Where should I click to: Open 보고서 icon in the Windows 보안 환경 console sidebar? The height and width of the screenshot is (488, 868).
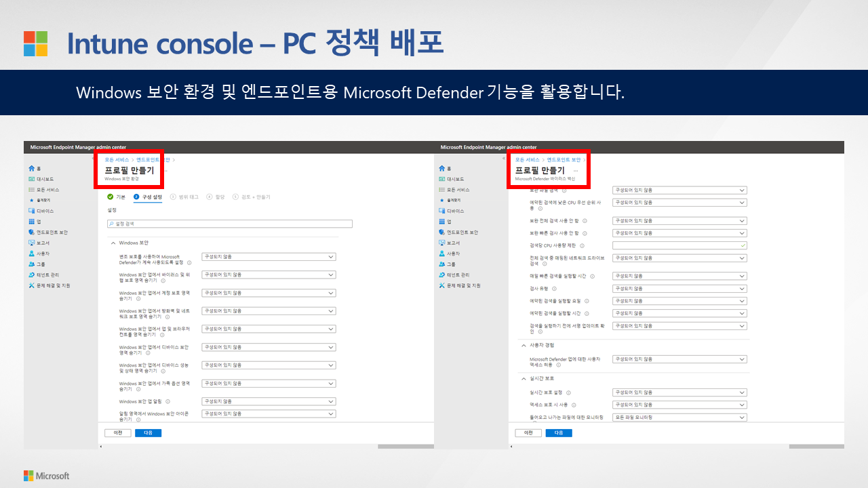coord(31,243)
